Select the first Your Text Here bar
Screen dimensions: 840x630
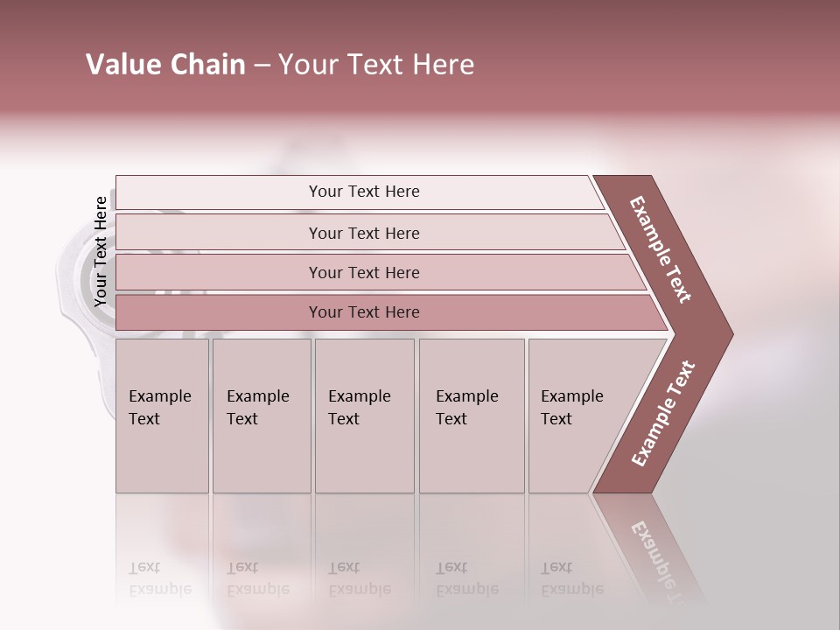point(363,192)
